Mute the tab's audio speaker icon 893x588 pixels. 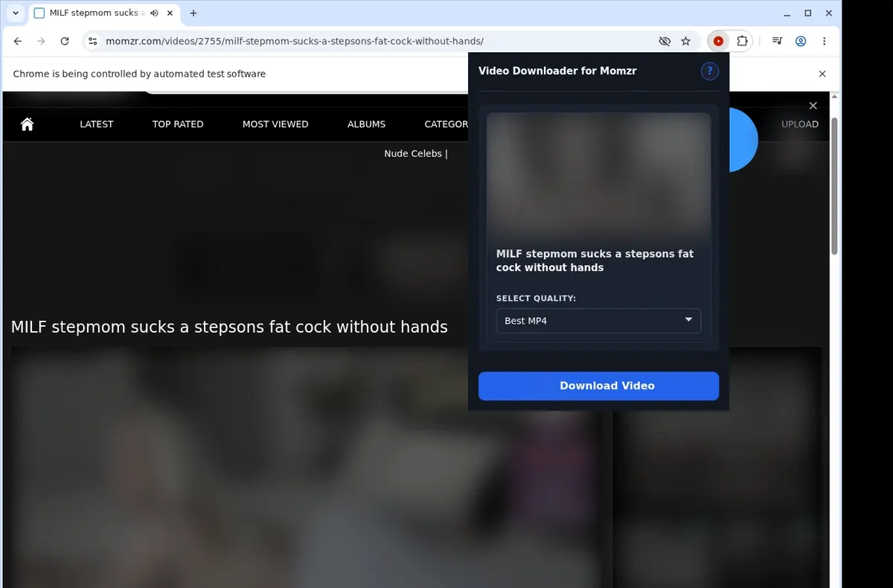[154, 13]
